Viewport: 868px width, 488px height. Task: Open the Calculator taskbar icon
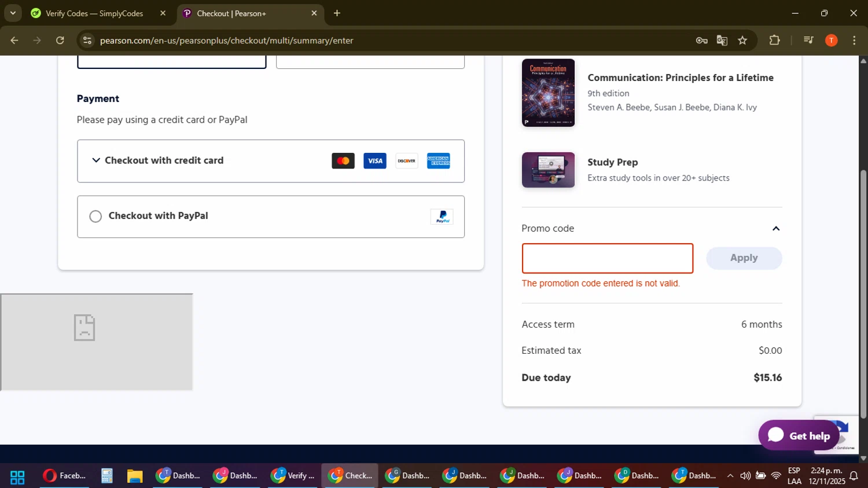pos(106,476)
